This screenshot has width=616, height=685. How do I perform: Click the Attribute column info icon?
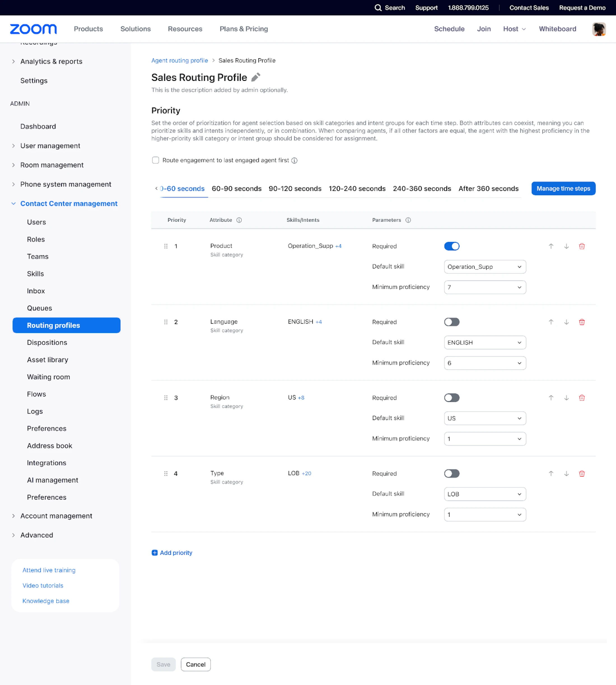pos(239,220)
